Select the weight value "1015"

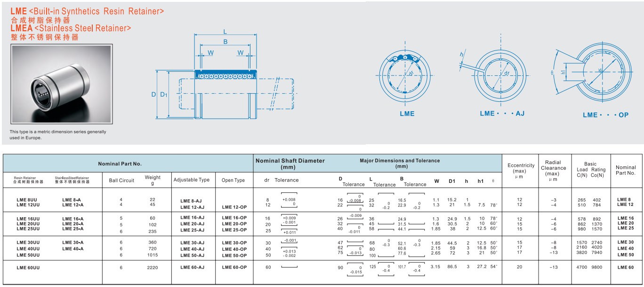click(153, 255)
